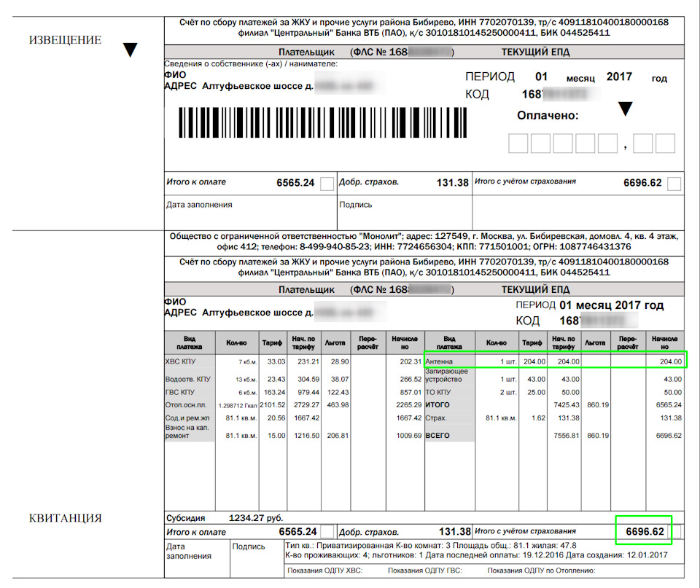Select the ГВС tariff 163.24
Viewport: 700px width, 588px height.
coord(275,392)
